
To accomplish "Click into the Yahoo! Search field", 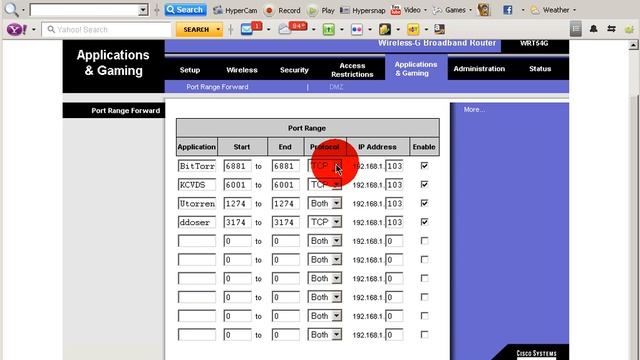I will tap(107, 29).
